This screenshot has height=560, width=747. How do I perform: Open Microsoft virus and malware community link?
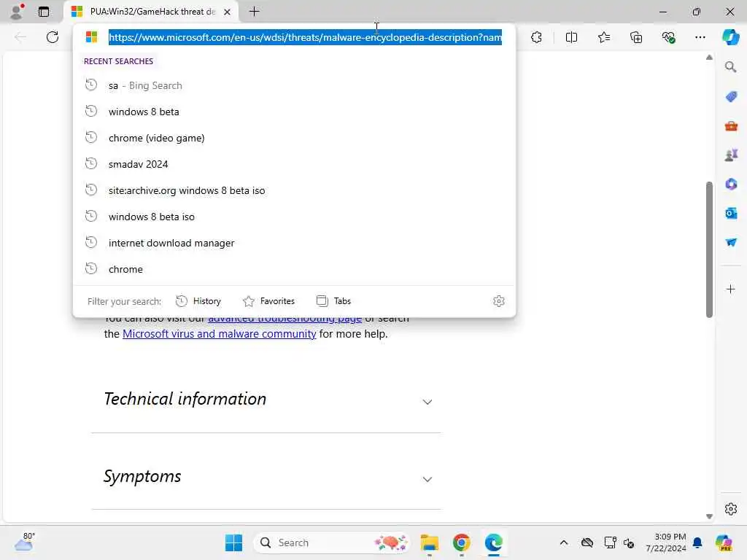point(219,334)
